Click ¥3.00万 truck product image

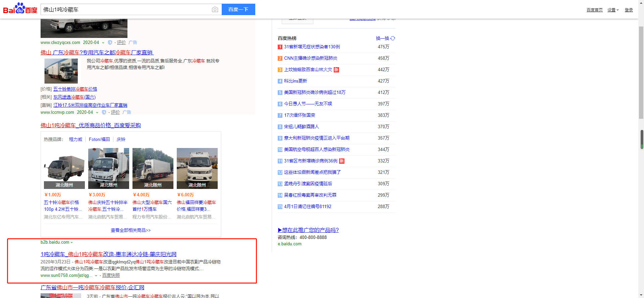pos(109,168)
